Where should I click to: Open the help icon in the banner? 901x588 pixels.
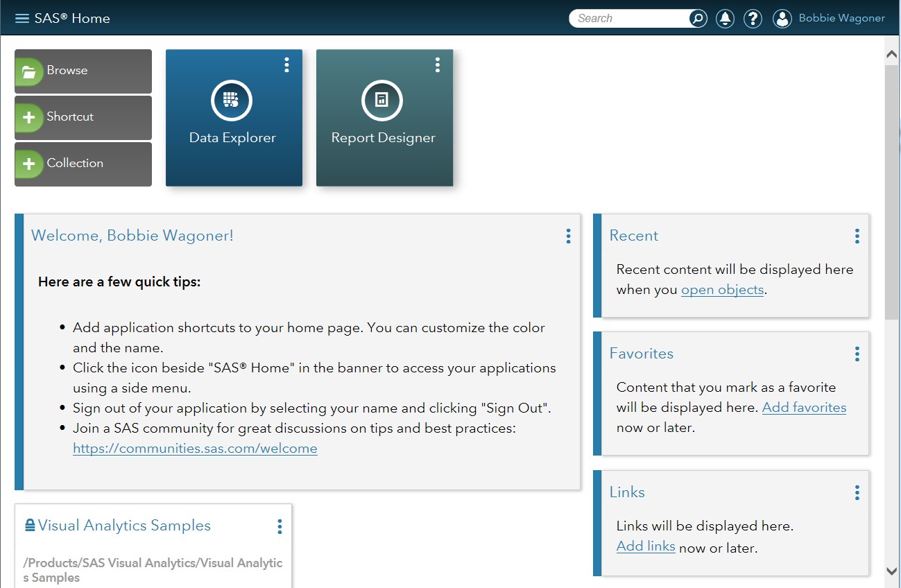tap(753, 18)
